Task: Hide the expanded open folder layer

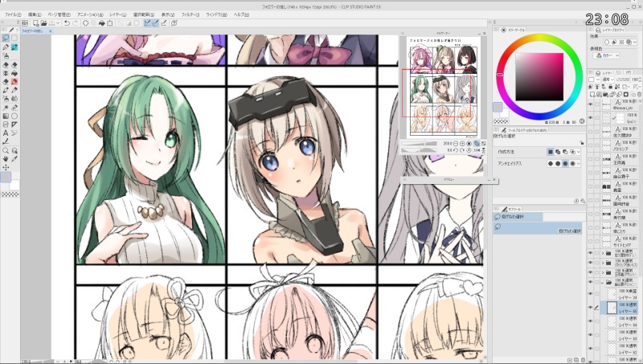Action: pyautogui.click(x=591, y=282)
